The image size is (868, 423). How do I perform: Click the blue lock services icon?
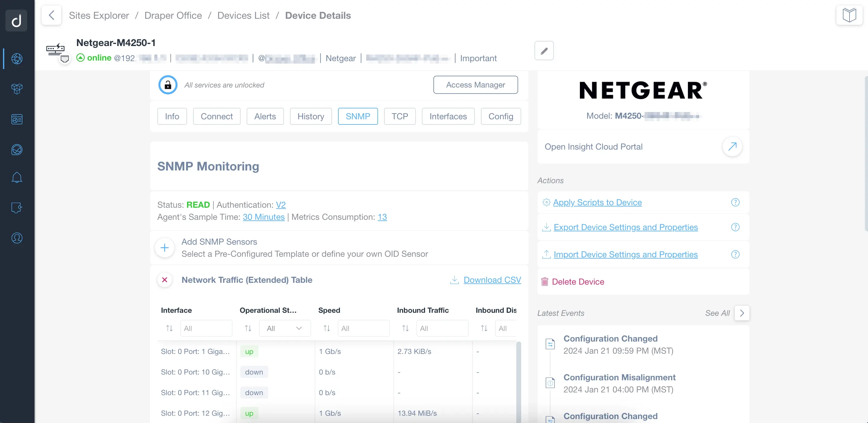[x=168, y=85]
